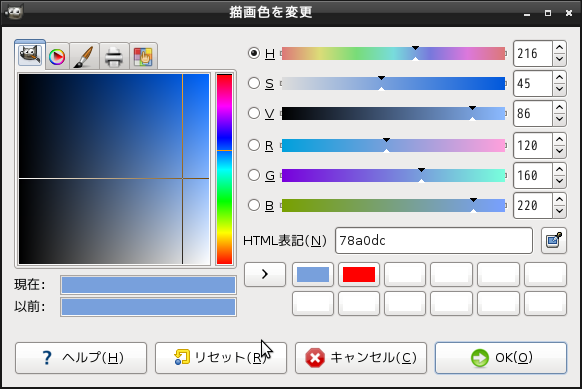
Task: Decrease the H value with down arrow
Action: click(x=559, y=59)
